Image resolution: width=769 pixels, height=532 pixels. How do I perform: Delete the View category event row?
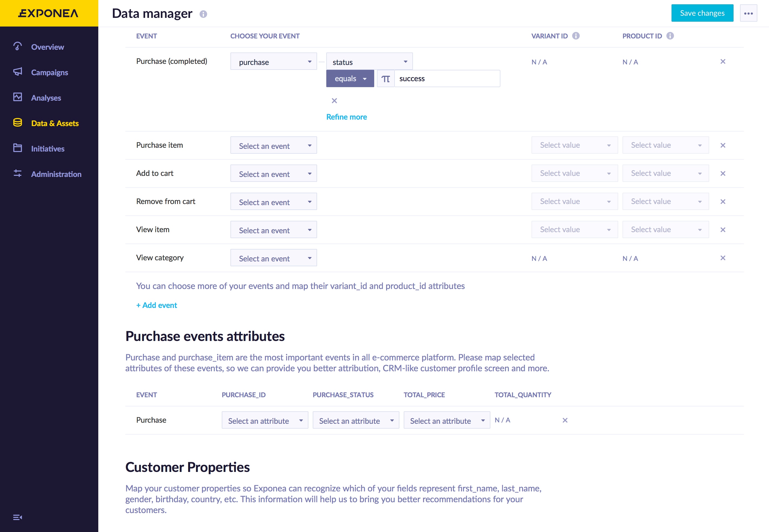722,258
